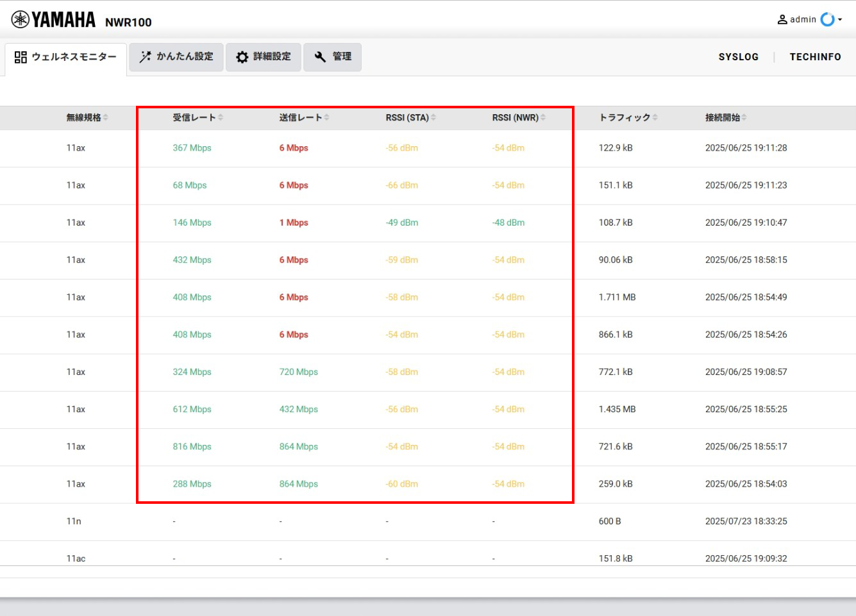Click the gear icon for 詳細設定
The height and width of the screenshot is (616, 856).
(x=242, y=57)
